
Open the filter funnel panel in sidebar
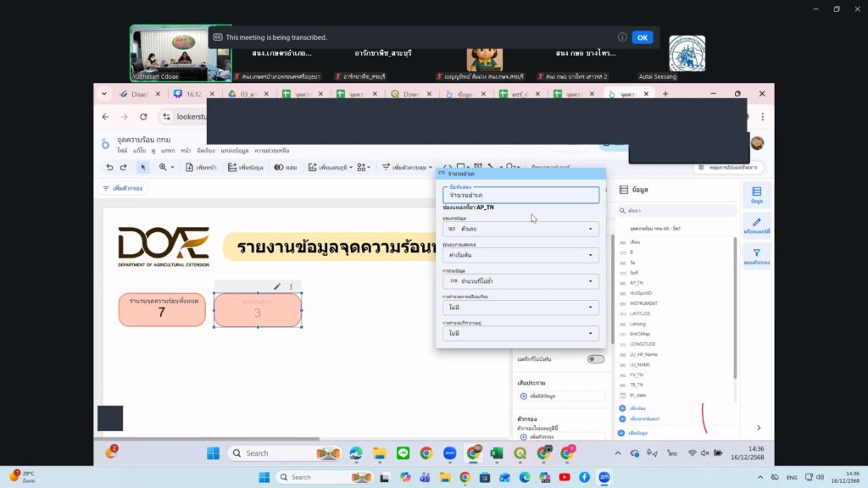[x=756, y=257]
